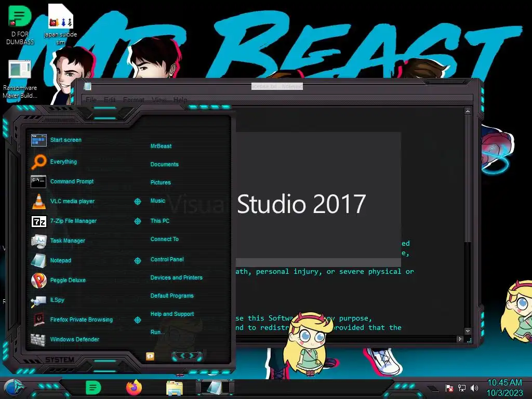
Task: Expand VLC media player jump list arrow
Action: (x=137, y=202)
